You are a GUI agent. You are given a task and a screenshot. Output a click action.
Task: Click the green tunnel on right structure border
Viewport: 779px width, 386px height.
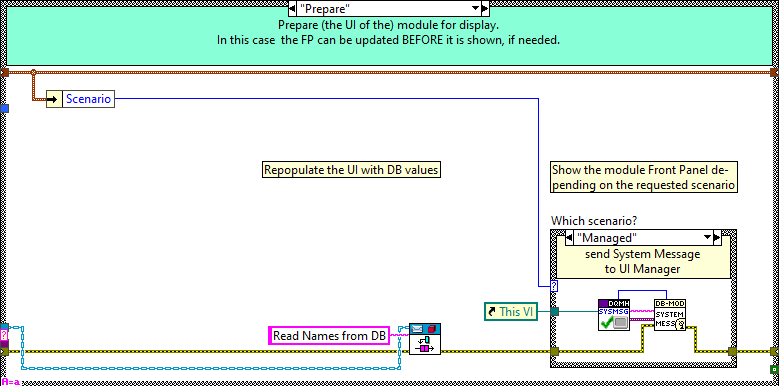coord(774,369)
